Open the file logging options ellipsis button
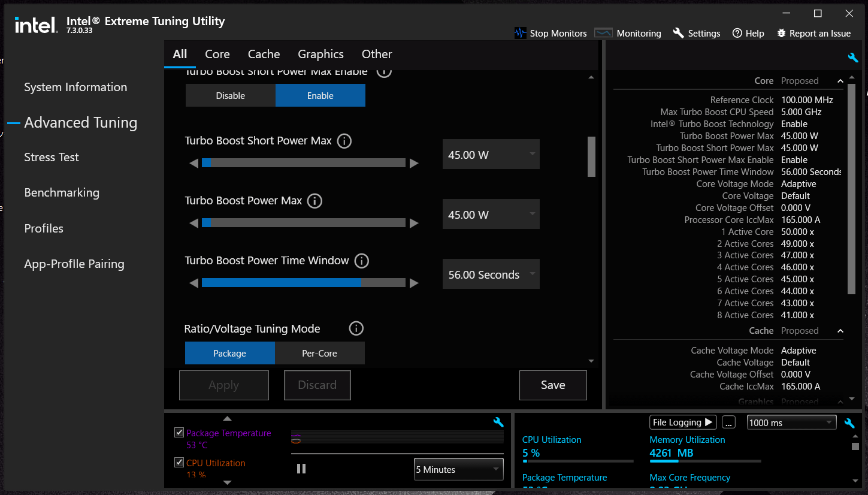 pos(728,422)
